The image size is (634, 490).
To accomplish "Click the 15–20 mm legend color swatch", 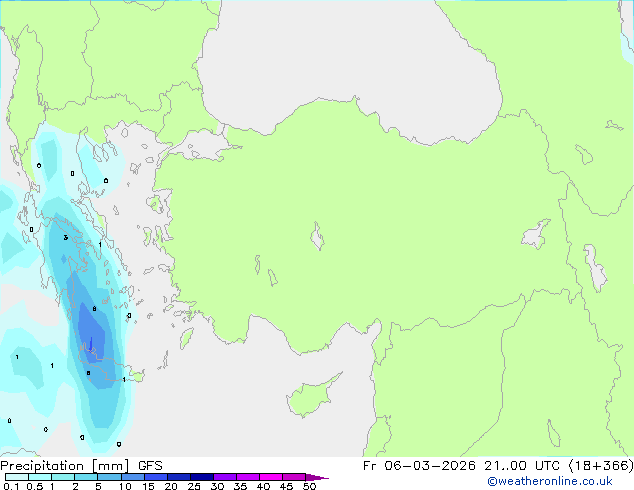I will pos(156,477).
